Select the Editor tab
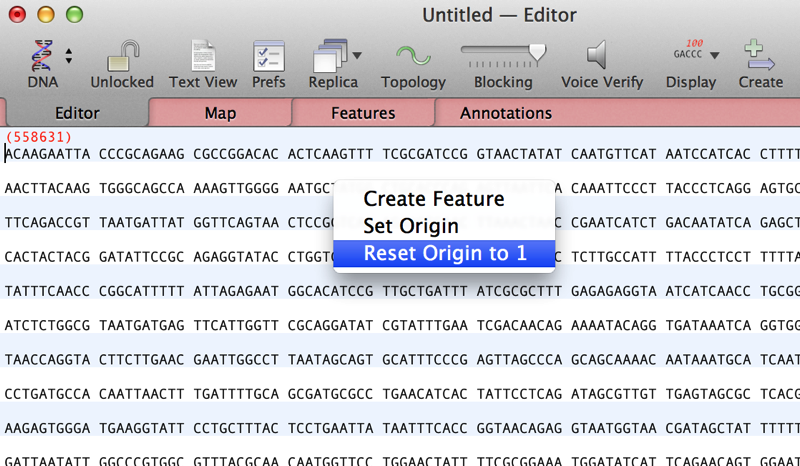 coord(77,113)
